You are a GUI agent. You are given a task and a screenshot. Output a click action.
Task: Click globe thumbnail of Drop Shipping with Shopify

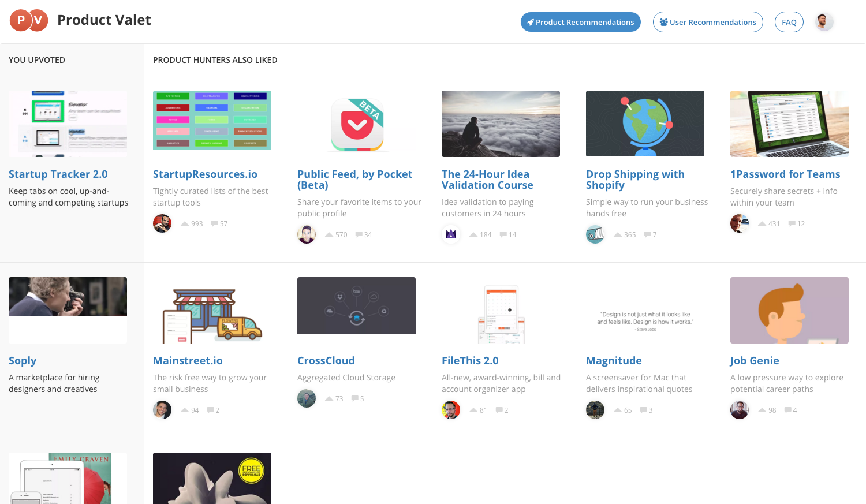(x=645, y=123)
